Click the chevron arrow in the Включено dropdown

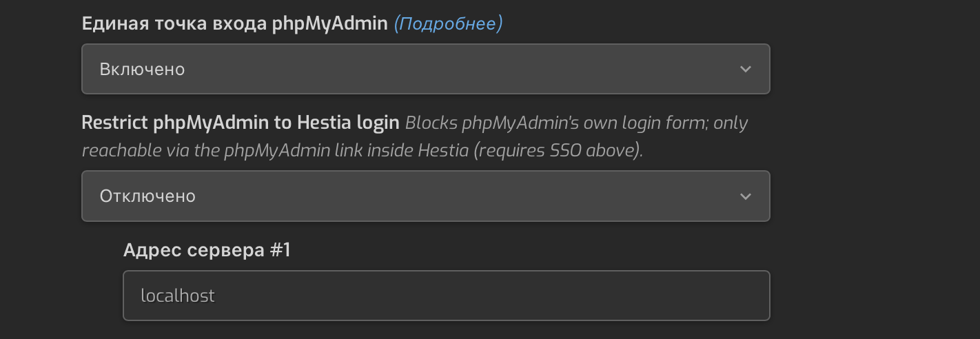[x=745, y=69]
